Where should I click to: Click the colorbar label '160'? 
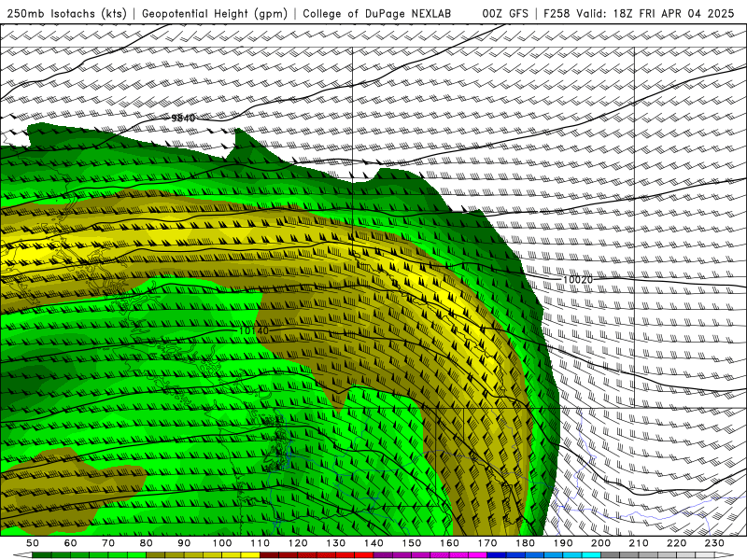pyautogui.click(x=449, y=543)
